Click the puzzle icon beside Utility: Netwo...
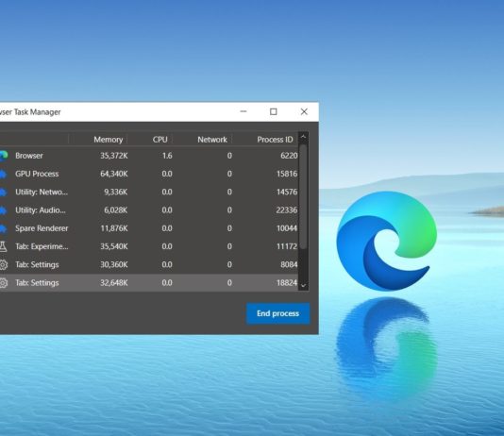Screen dimensions: 504x436 pos(3,193)
